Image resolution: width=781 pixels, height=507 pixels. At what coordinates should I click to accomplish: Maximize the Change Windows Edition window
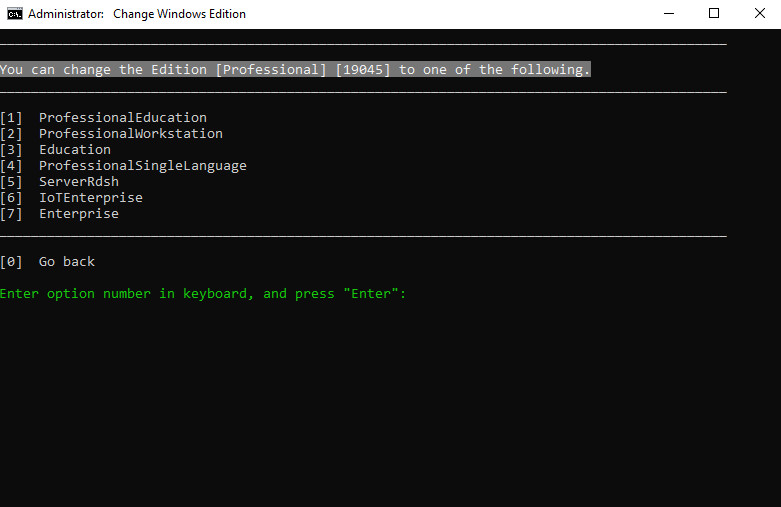point(714,13)
